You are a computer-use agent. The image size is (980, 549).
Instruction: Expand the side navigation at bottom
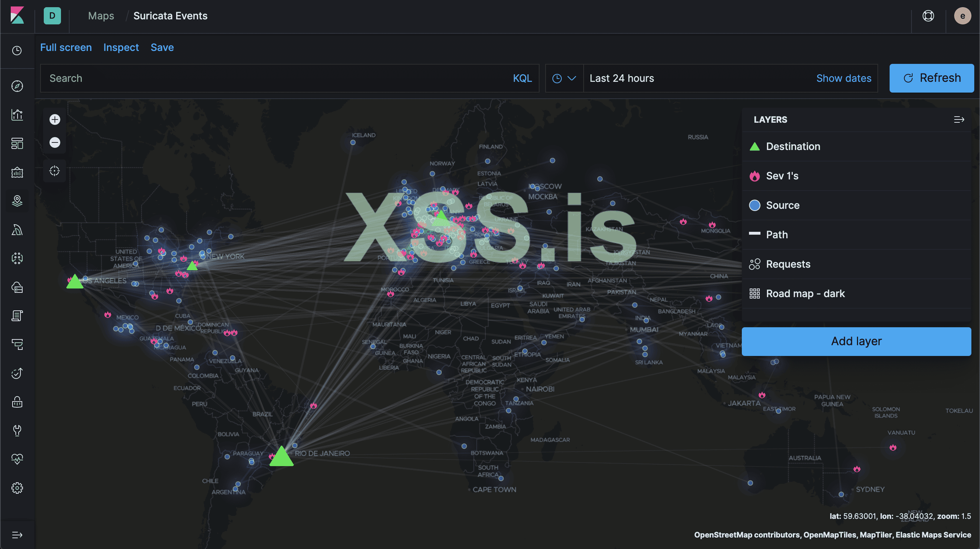click(x=17, y=535)
